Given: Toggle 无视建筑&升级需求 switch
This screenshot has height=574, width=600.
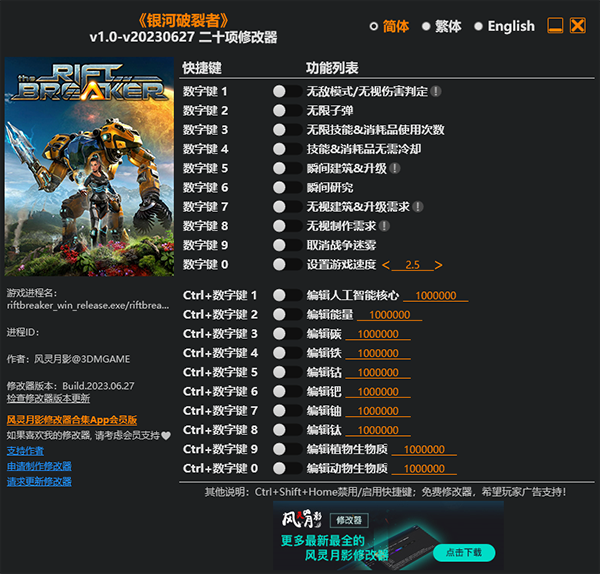Looking at the screenshot, I should 287,207.
